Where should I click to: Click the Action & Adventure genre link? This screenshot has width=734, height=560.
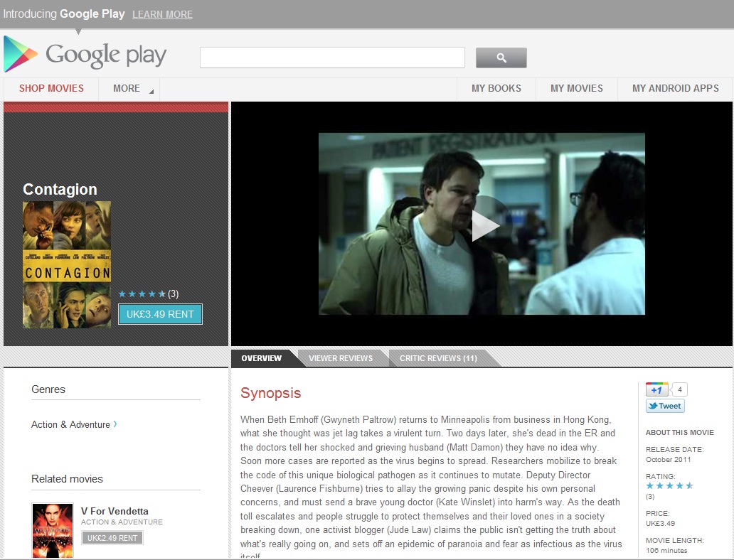pos(74,424)
